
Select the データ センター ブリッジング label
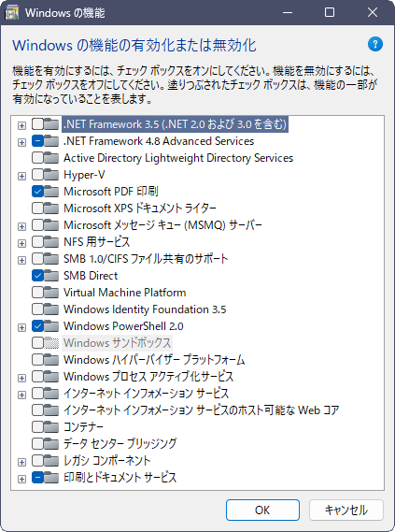pyautogui.click(x=120, y=443)
